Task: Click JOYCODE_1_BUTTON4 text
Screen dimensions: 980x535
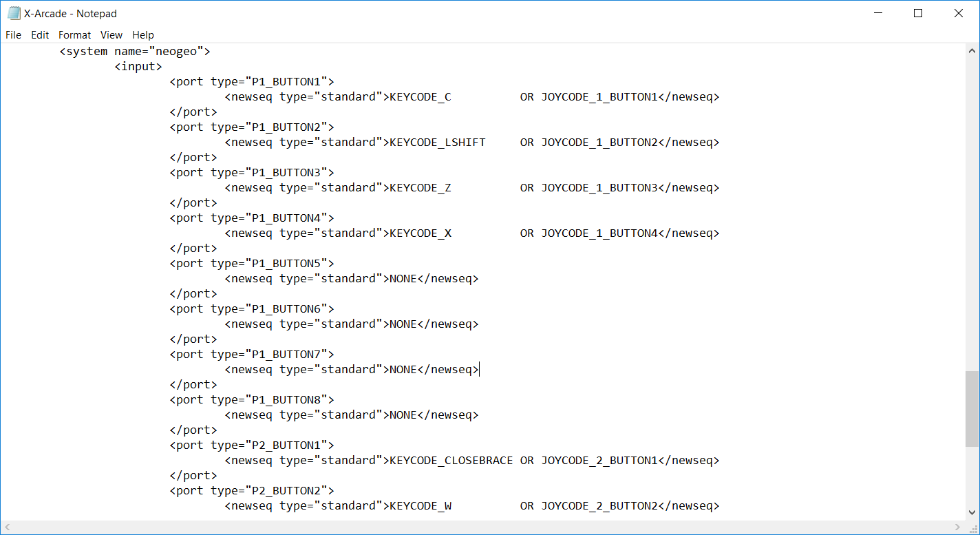Action: pos(599,233)
